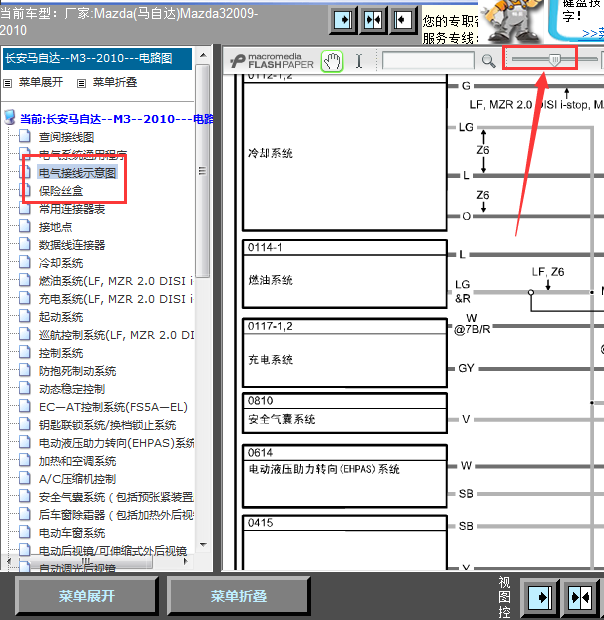This screenshot has width=604, height=620.
Task: Open 电动液压助力转向(EHPAS)系统 tree item
Action: click(x=116, y=443)
